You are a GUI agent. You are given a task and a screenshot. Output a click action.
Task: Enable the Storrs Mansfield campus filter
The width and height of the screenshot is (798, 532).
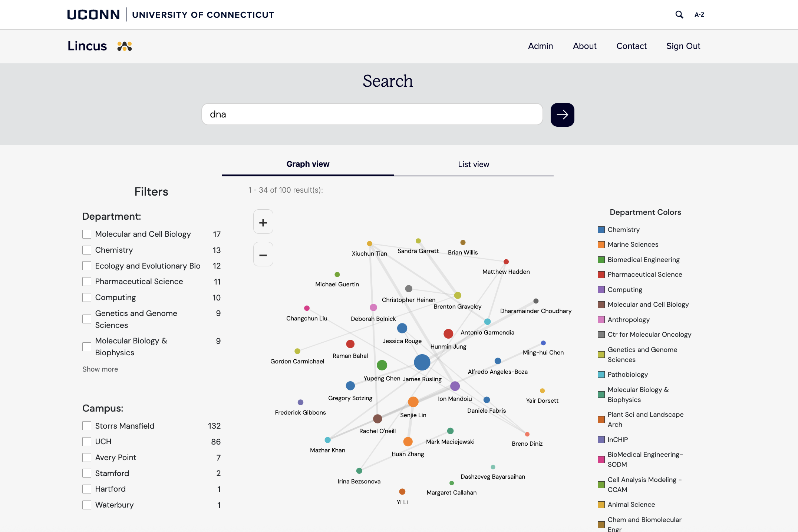point(87,426)
